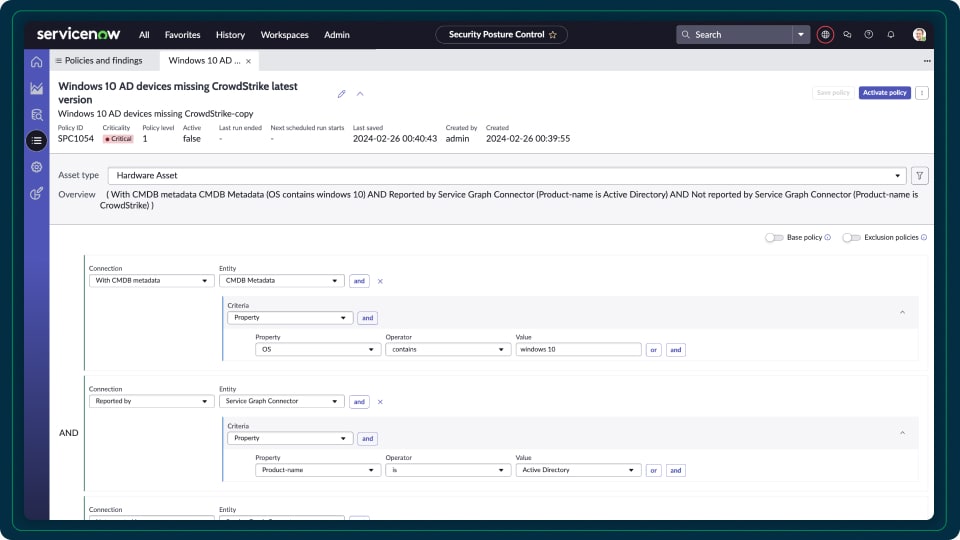Click the filter funnel icon by Asset type

pos(920,176)
